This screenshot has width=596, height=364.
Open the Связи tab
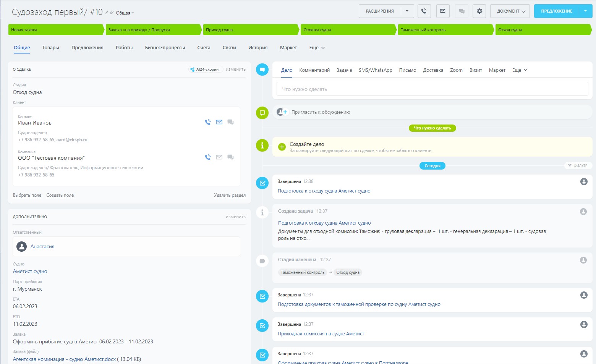click(229, 48)
